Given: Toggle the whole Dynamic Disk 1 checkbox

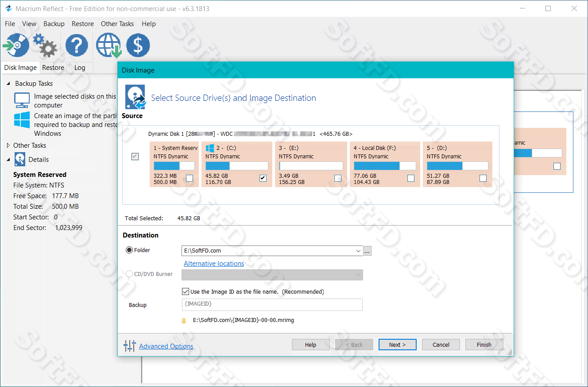Looking at the screenshot, I should click(x=135, y=157).
